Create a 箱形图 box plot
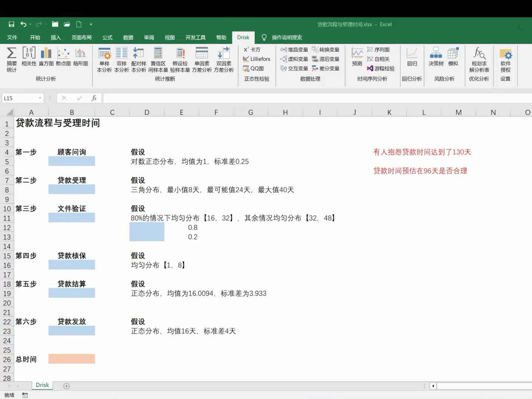Screen dimensions: 532x399 click(80, 57)
